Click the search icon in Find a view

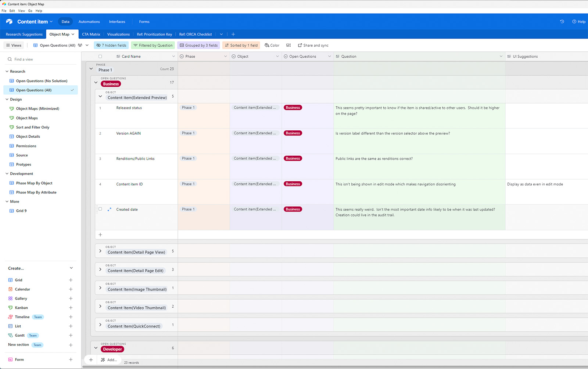click(10, 59)
